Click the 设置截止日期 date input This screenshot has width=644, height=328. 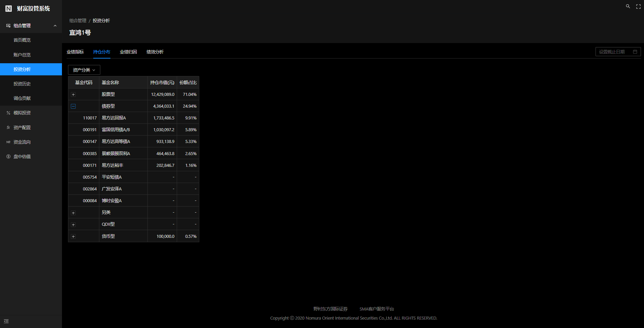click(618, 52)
